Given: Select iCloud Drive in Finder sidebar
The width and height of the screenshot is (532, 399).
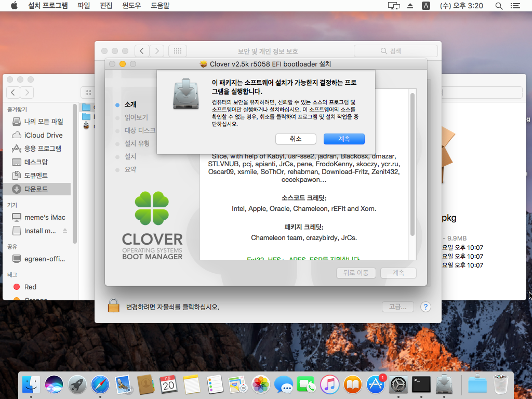Looking at the screenshot, I should tap(37, 135).
